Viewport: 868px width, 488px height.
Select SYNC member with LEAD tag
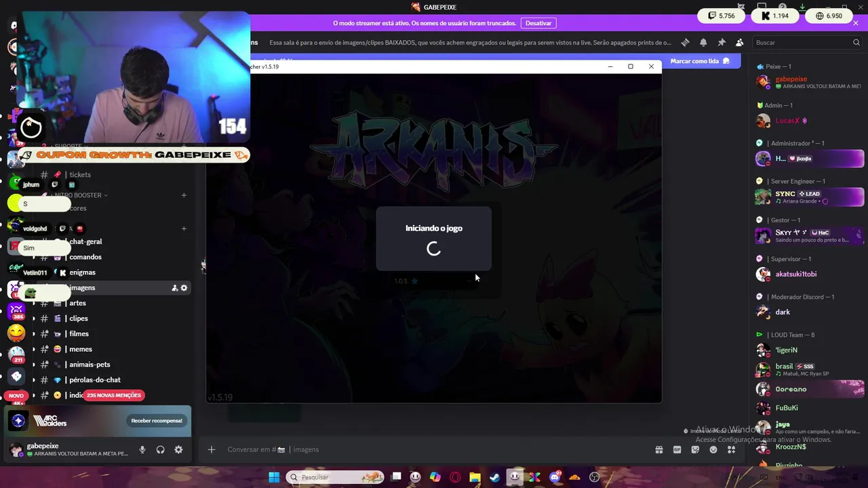(809, 197)
